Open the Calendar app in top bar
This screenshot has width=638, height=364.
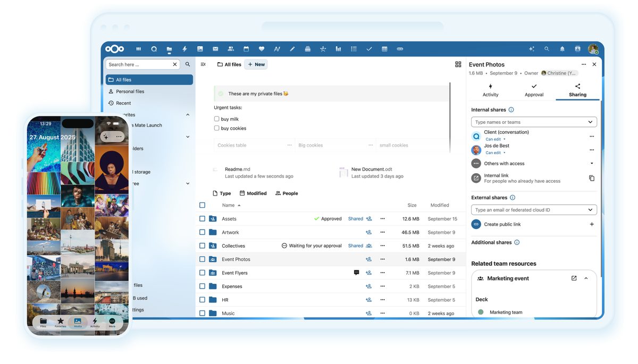tap(246, 49)
